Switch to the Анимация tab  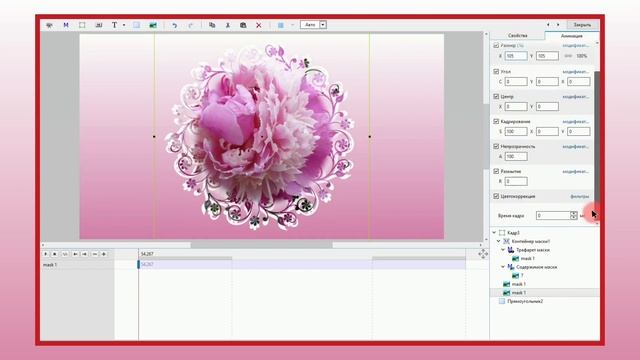[571, 36]
